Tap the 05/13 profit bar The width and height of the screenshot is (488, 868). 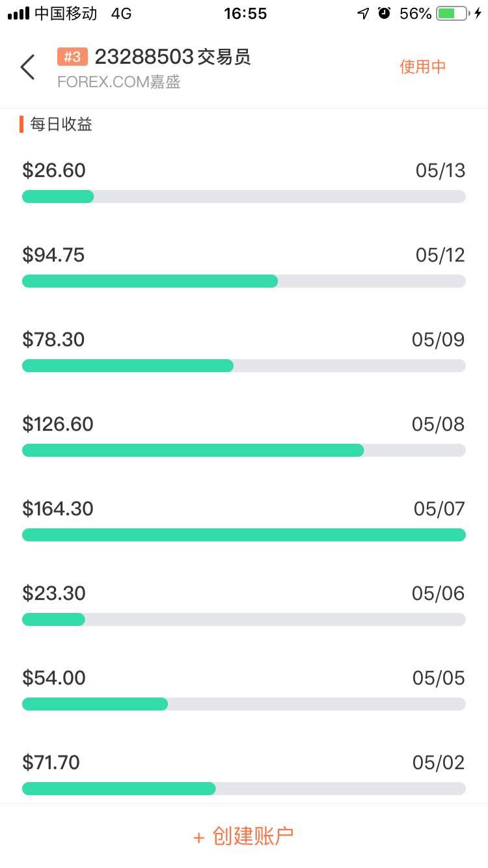click(244, 197)
